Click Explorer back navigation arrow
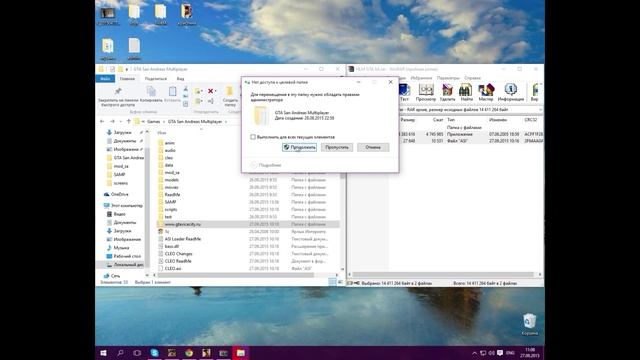Viewport: 640px width, 360px height. (x=102, y=122)
